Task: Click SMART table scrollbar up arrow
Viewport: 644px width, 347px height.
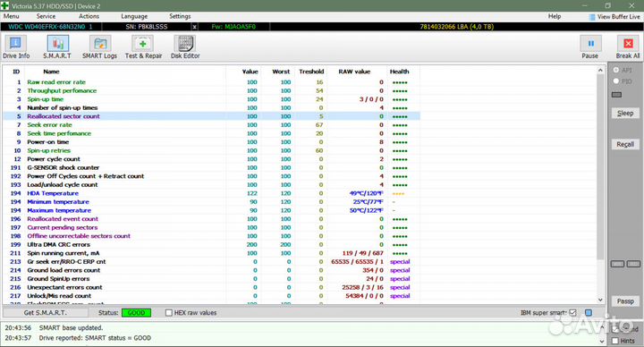Action: tap(600, 71)
